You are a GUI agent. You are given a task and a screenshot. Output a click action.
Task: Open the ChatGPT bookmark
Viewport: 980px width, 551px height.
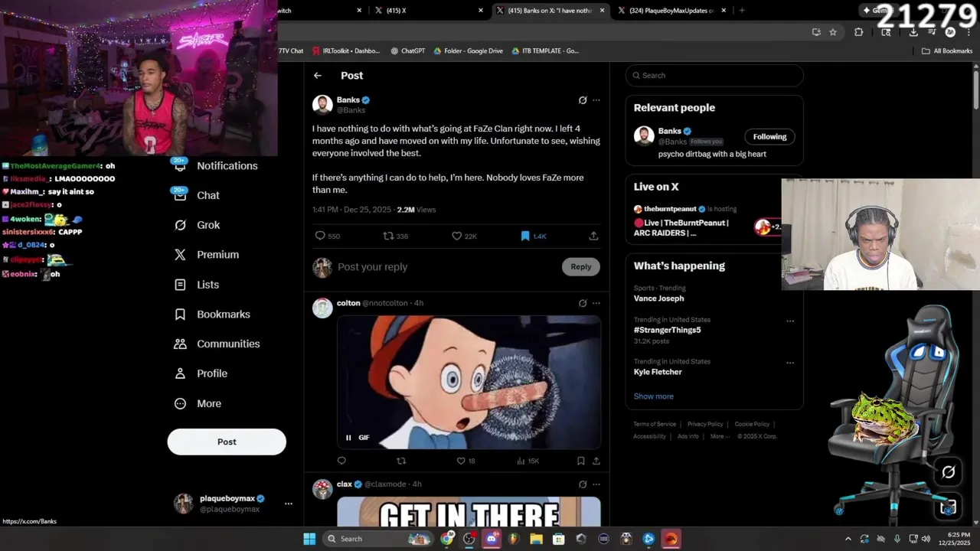point(407,51)
